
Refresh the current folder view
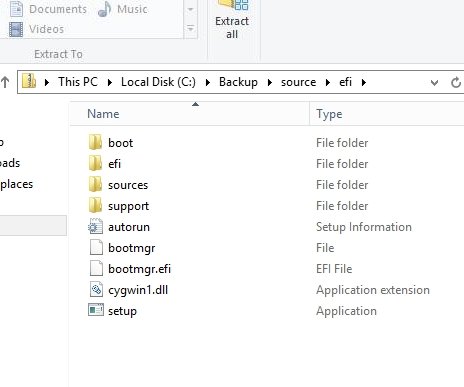[x=456, y=82]
